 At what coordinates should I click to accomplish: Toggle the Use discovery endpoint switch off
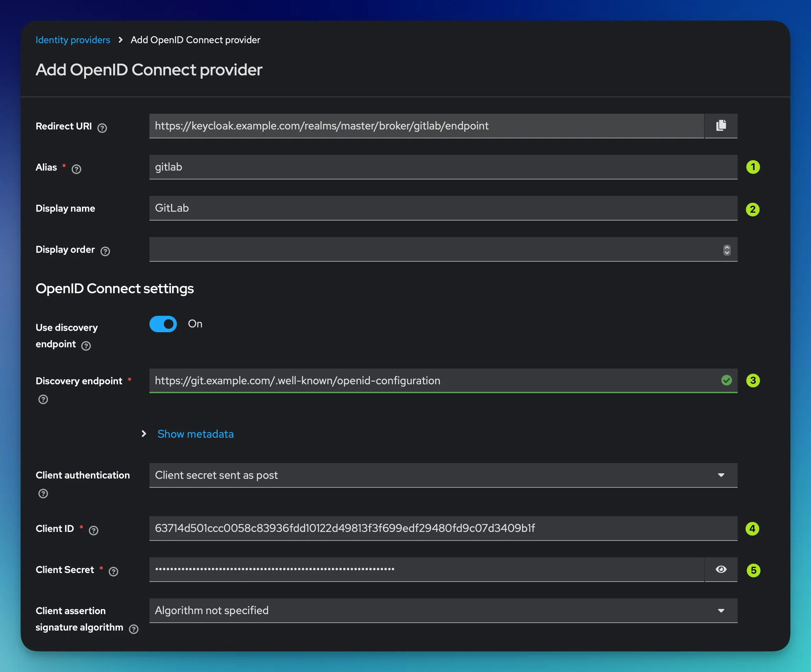(163, 324)
